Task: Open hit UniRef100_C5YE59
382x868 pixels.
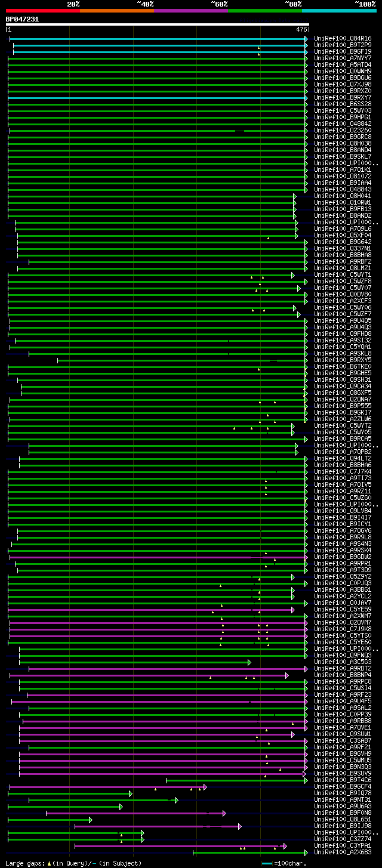Action: pyautogui.click(x=343, y=609)
